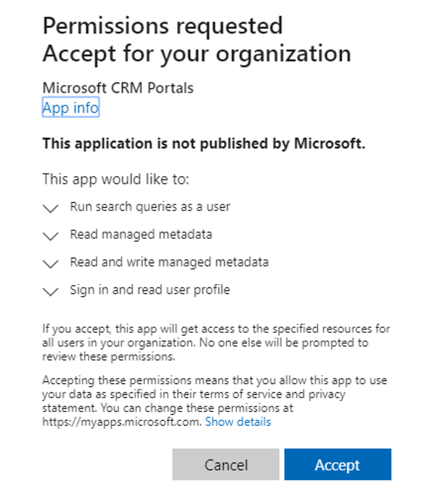The width and height of the screenshot is (433, 504).
Task: Click the Permissions requested heading
Action: pyautogui.click(x=162, y=26)
